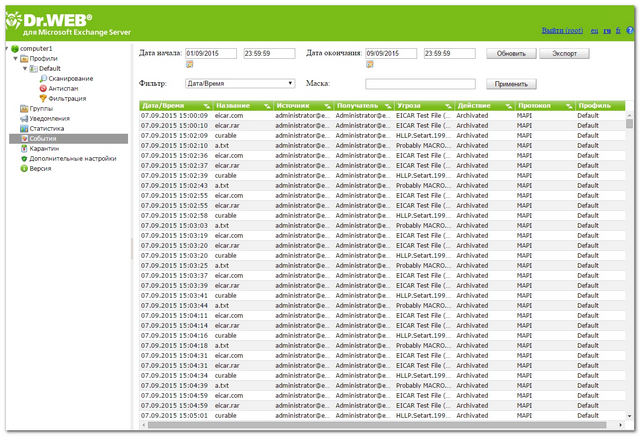The width and height of the screenshot is (640, 436).
Task: Select the Группы tree item
Action: (41, 109)
